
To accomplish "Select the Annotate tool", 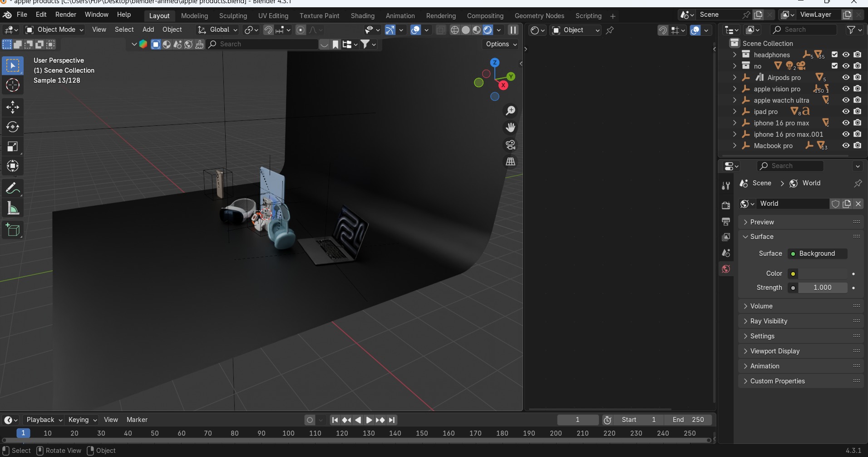I will tap(13, 188).
